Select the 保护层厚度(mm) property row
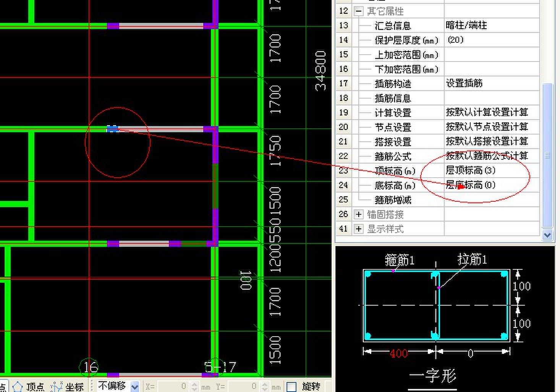 click(437, 40)
